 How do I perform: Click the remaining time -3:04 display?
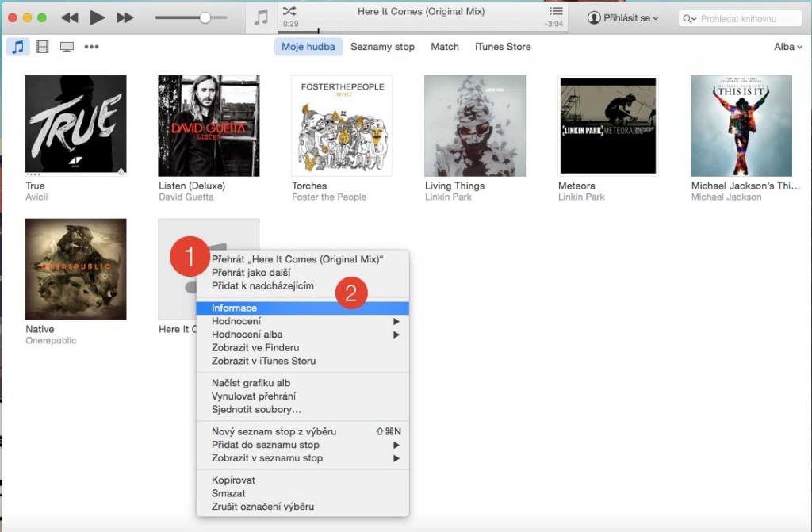point(554,24)
